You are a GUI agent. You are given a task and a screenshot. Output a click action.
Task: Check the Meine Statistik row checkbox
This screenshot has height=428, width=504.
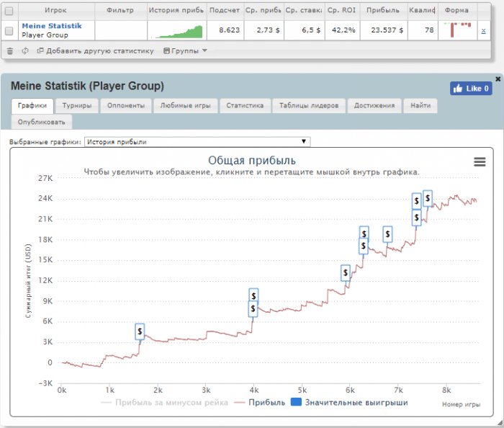tap(9, 31)
